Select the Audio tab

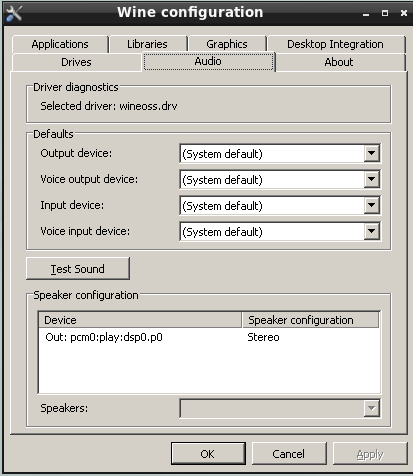(x=208, y=61)
